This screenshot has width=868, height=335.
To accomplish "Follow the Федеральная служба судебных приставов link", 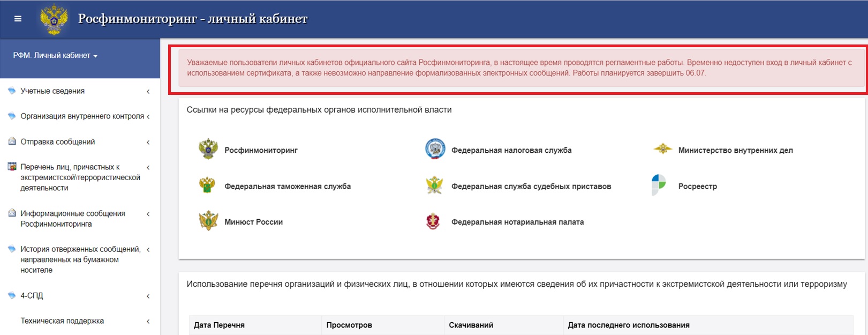I will coord(531,186).
